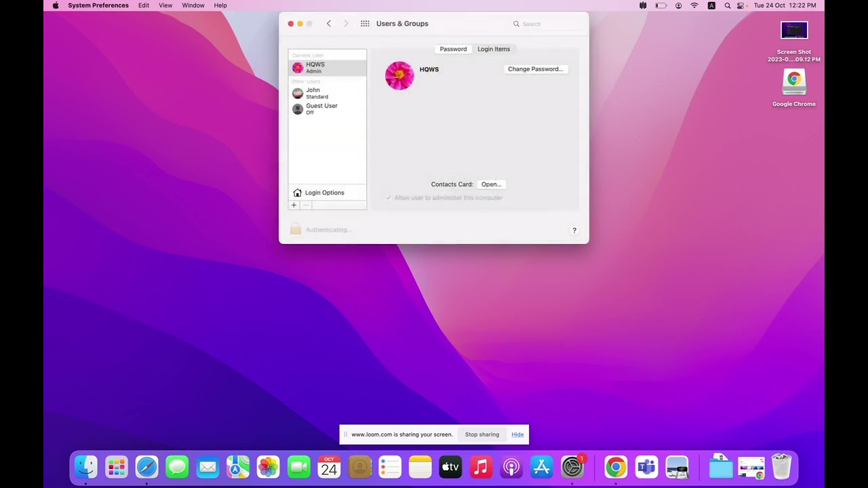Open Trash in the Dock
868x488 pixels.
pyautogui.click(x=782, y=467)
